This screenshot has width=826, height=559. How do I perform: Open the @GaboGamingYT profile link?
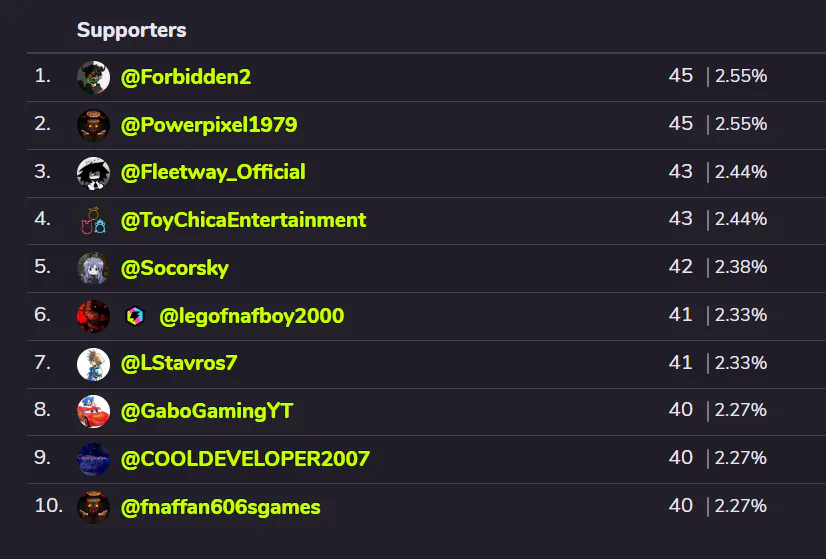click(x=207, y=411)
